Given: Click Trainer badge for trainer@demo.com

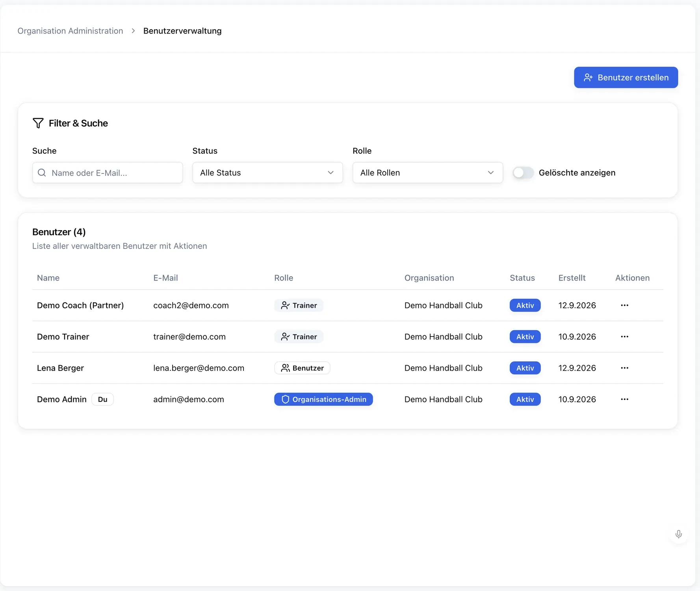Looking at the screenshot, I should tap(299, 336).
